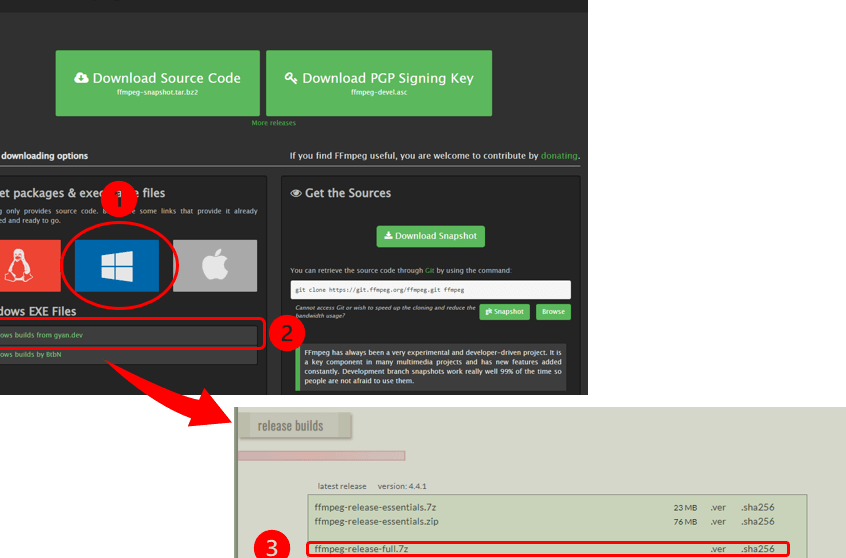Viewport: 846px width, 558px height.
Task: Click the Linux penguin icon tile
Action: 28,265
